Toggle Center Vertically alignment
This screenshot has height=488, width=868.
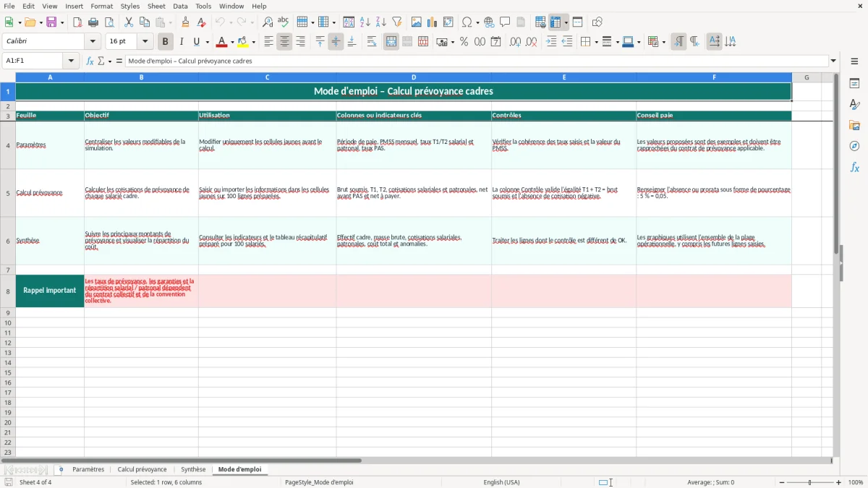[336, 42]
